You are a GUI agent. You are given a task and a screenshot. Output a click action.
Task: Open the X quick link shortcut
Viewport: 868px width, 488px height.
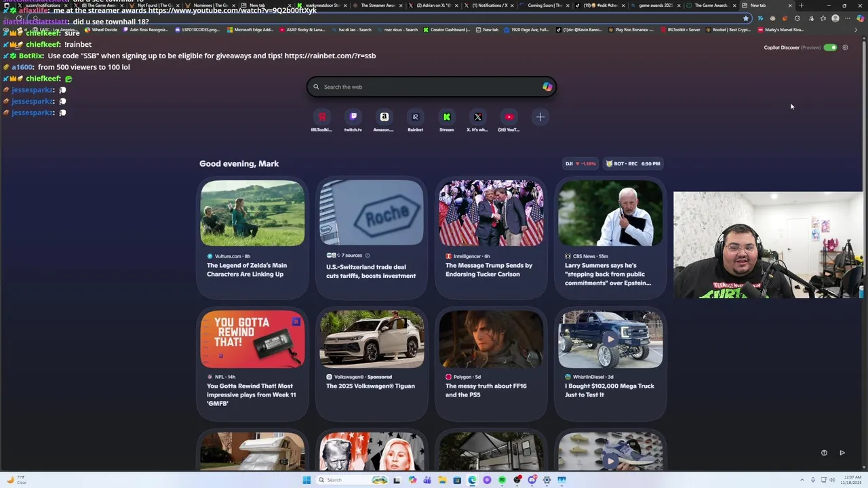click(477, 121)
